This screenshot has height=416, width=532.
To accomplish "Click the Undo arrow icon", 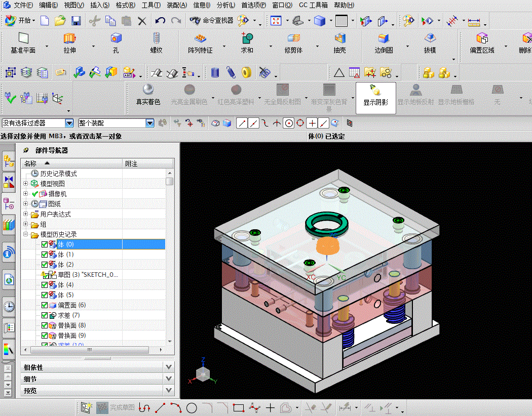I will coord(160,21).
